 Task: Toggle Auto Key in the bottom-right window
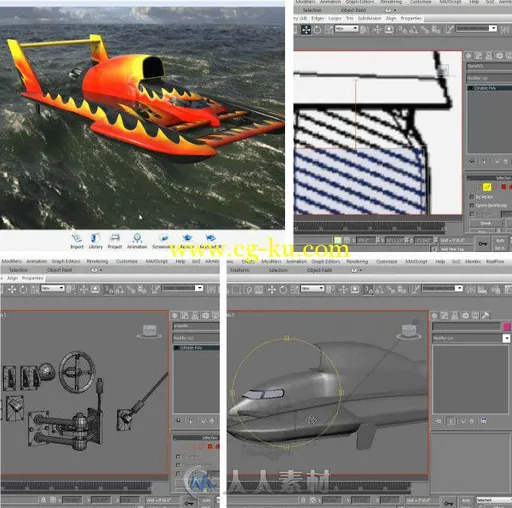(x=466, y=500)
